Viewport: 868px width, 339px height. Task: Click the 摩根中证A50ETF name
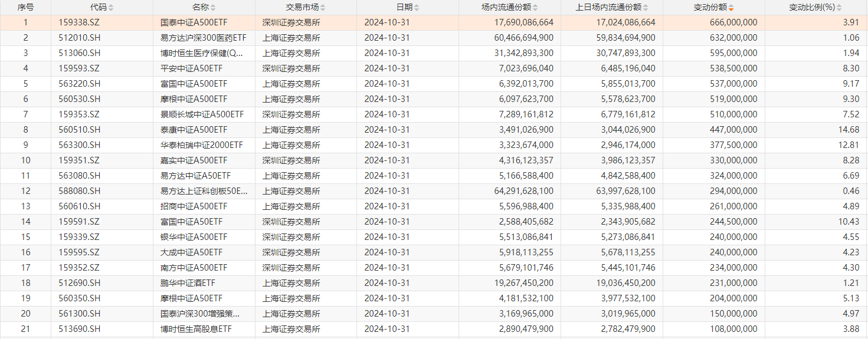(191, 298)
